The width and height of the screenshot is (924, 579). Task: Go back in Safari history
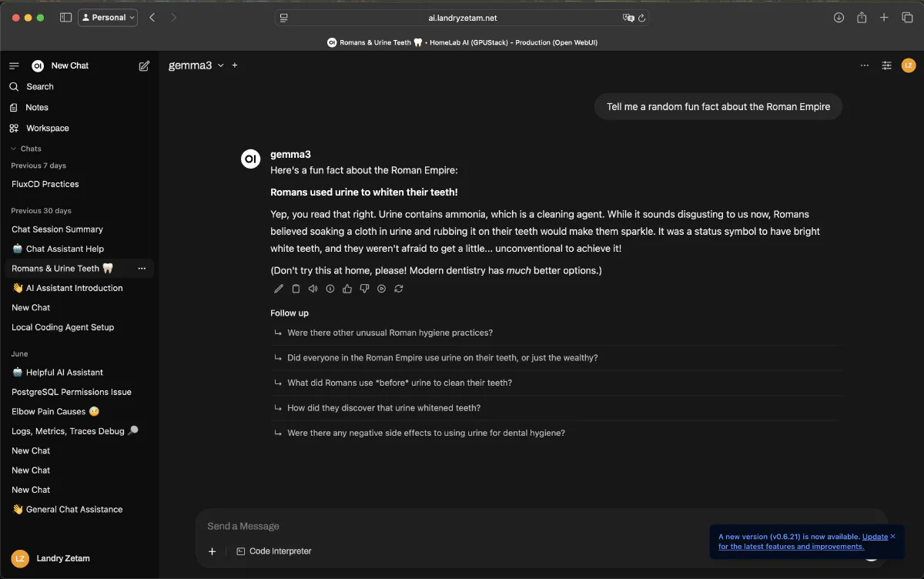pyautogui.click(x=152, y=18)
